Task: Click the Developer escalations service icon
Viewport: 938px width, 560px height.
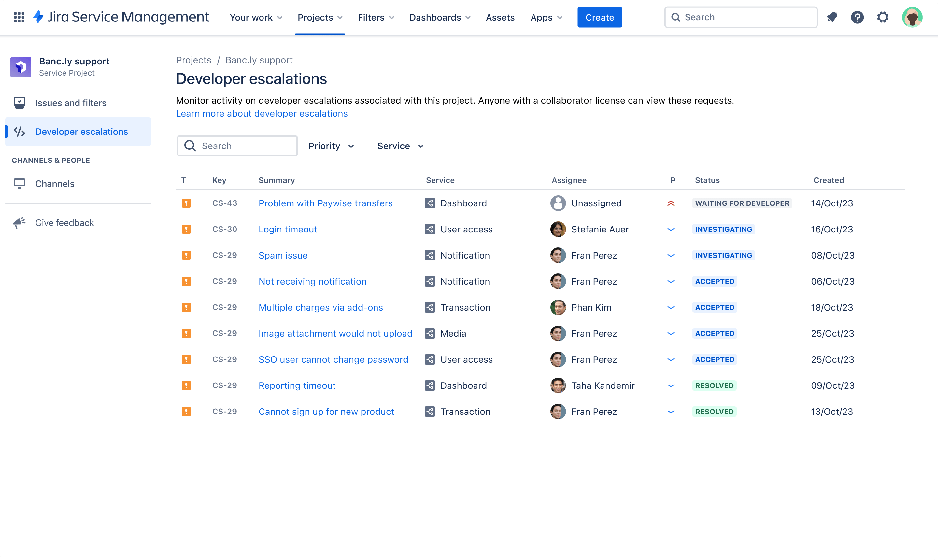Action: click(x=19, y=131)
